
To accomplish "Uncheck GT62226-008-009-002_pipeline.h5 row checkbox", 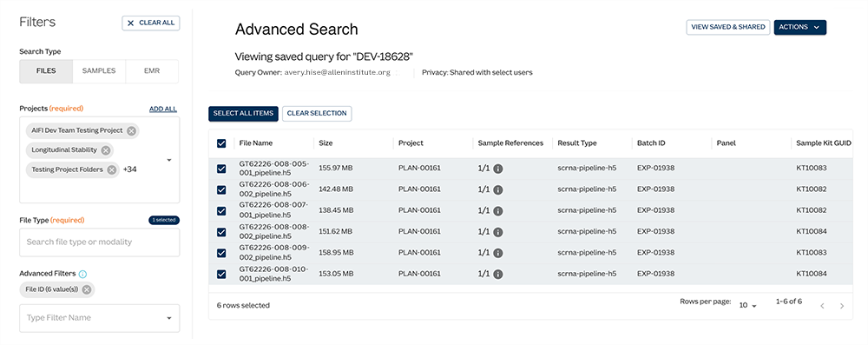I will click(221, 253).
